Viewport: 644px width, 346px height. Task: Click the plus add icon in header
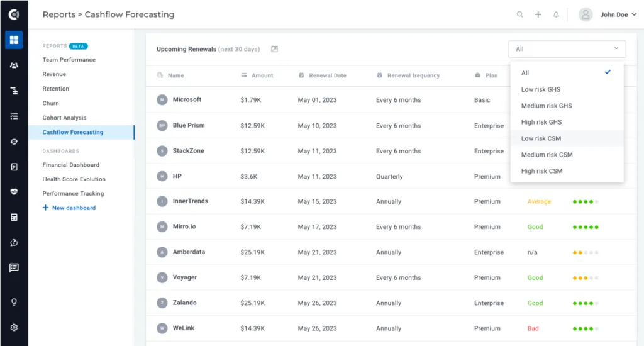(x=538, y=15)
